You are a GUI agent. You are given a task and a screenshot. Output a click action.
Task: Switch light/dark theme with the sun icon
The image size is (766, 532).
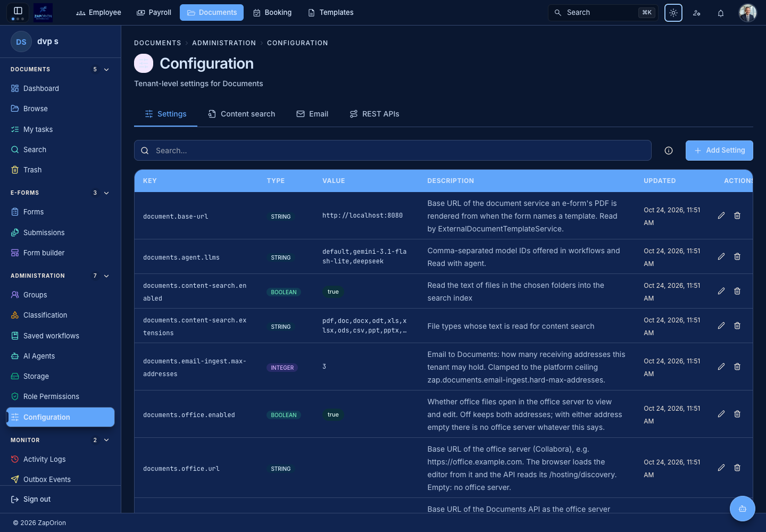tap(673, 13)
